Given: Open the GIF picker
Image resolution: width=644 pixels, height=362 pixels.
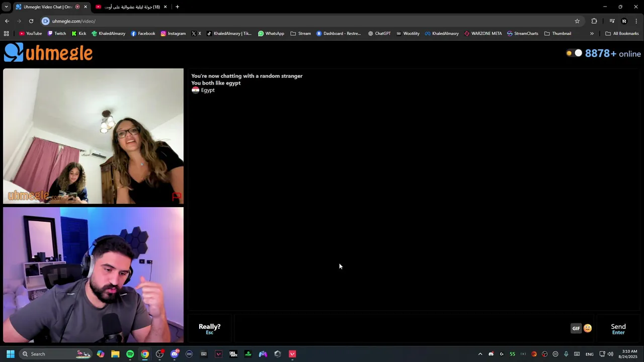Looking at the screenshot, I should point(576,328).
